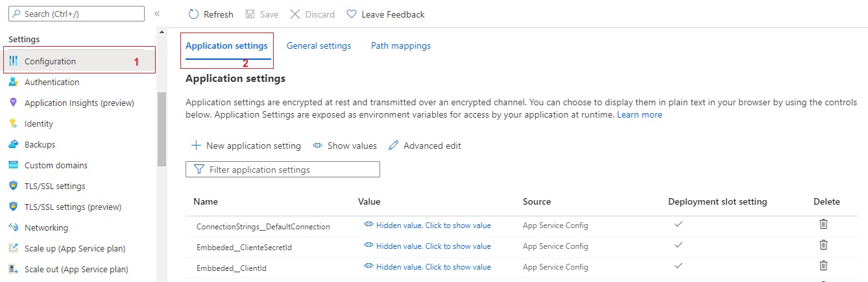868x282 pixels.
Task: Reveal hidden value for ConnectionStrings__DefaultConnection
Action: pyautogui.click(x=428, y=225)
